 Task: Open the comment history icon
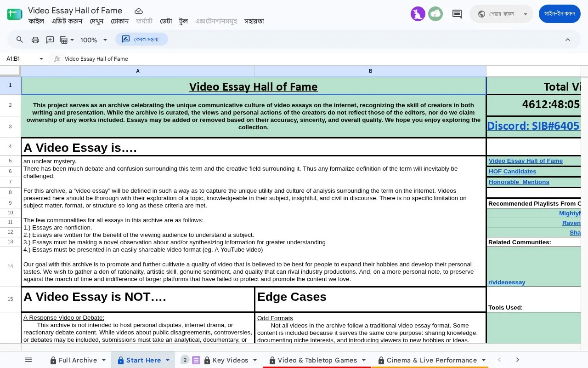click(457, 14)
